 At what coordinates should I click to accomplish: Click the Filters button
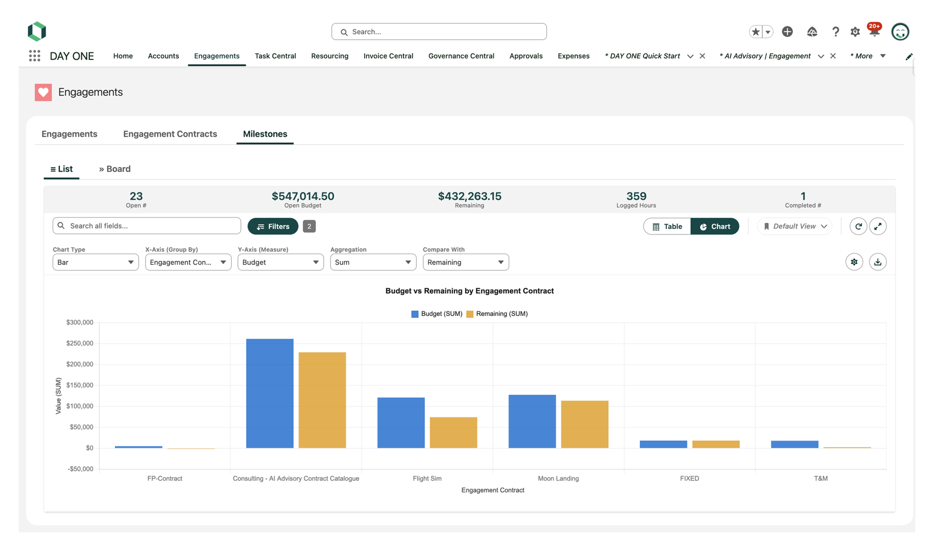coord(273,226)
